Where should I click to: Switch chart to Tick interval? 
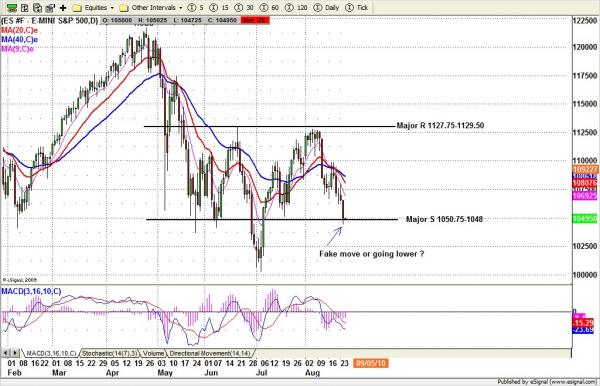(x=357, y=8)
